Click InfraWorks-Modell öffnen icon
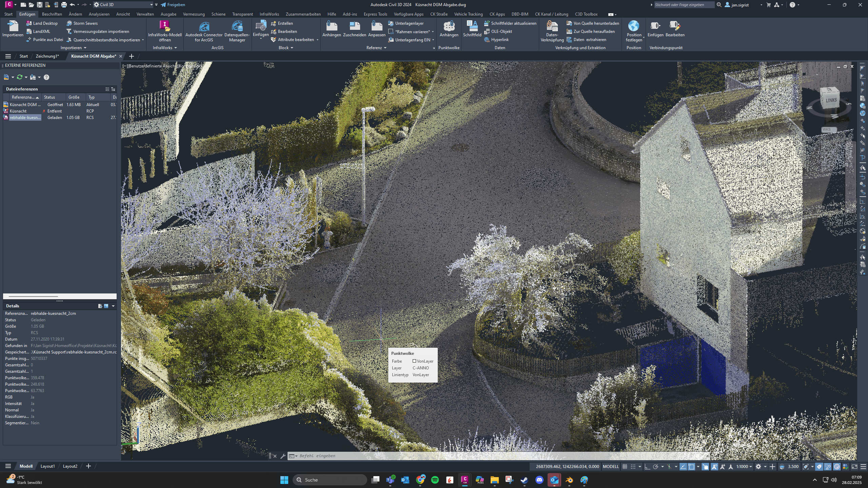 (x=165, y=31)
